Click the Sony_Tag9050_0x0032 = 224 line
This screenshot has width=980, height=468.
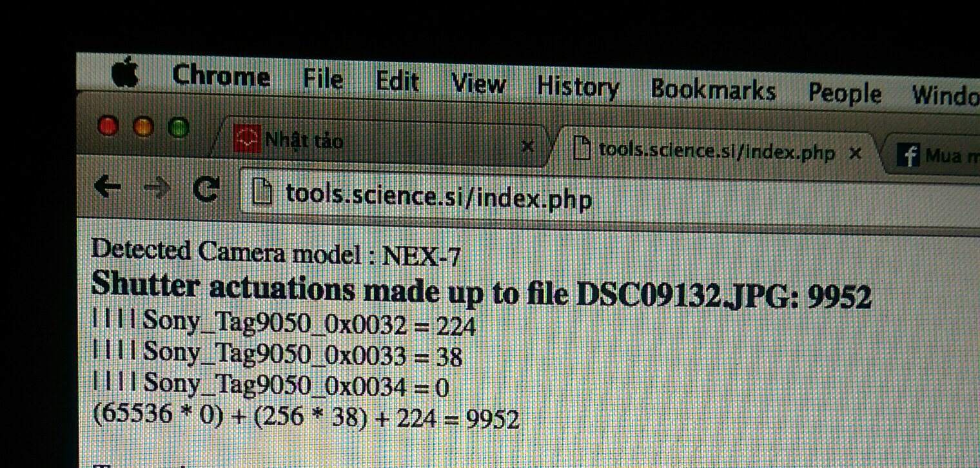[284, 324]
